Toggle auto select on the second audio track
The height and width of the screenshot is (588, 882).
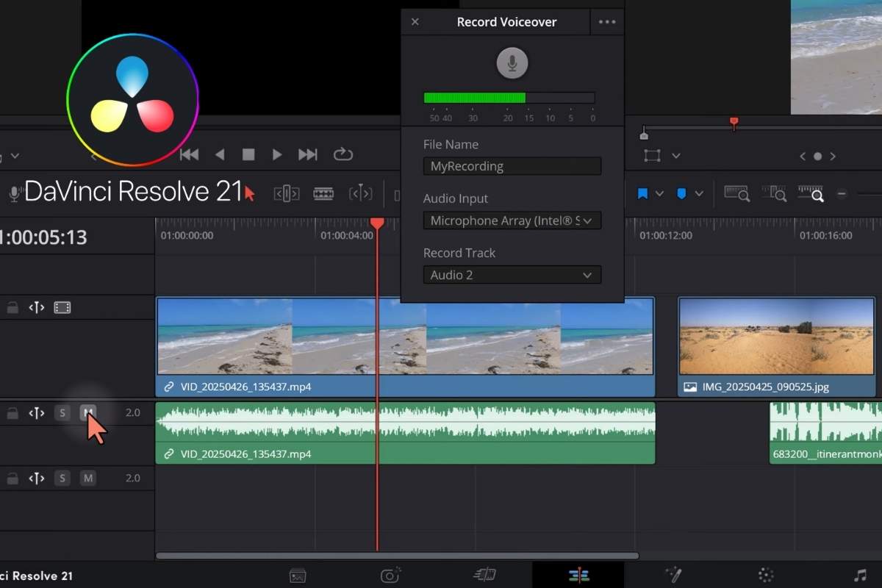[37, 478]
